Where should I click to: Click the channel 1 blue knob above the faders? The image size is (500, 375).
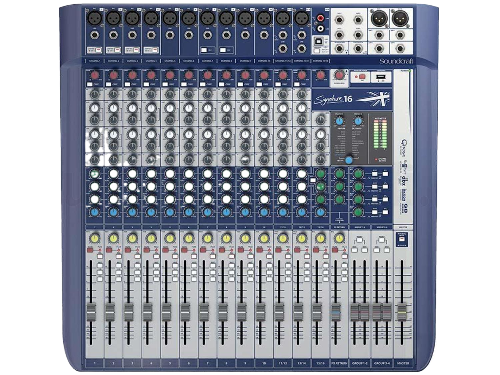[x=95, y=212]
